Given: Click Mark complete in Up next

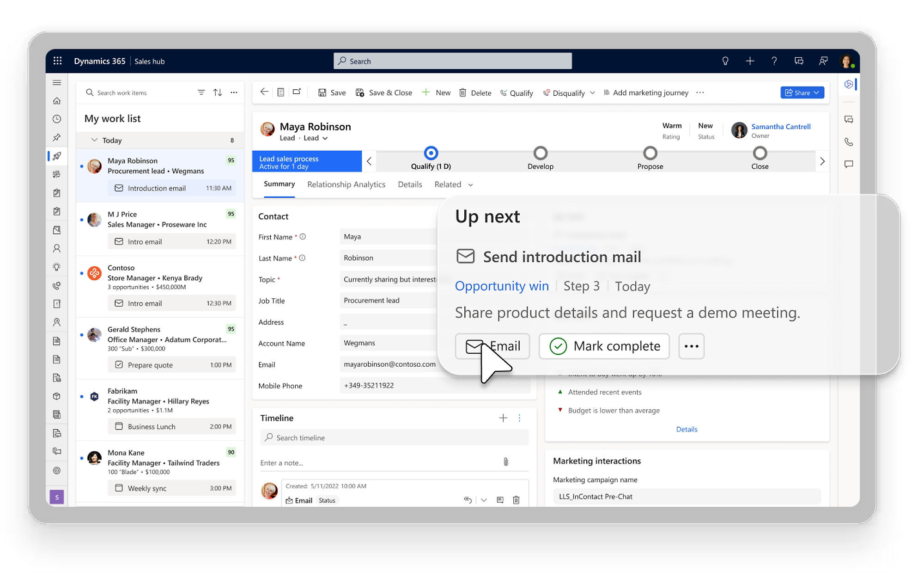Looking at the screenshot, I should (x=604, y=346).
